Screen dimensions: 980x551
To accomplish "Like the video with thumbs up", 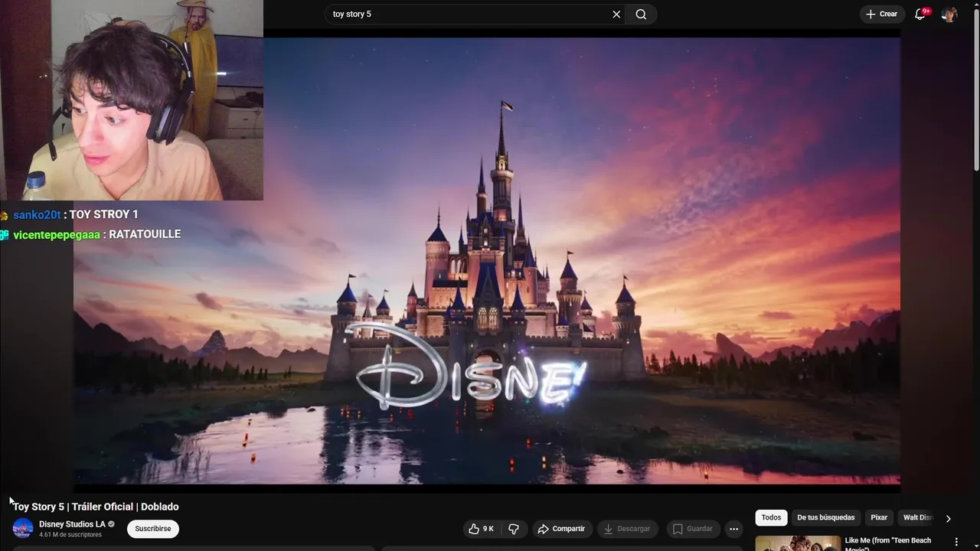I will (x=481, y=529).
